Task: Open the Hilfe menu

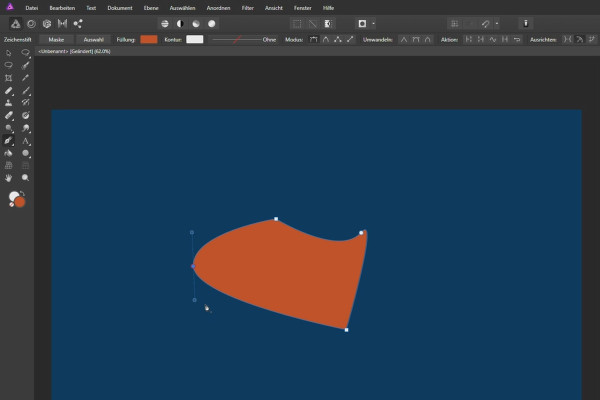Action: 328,8
